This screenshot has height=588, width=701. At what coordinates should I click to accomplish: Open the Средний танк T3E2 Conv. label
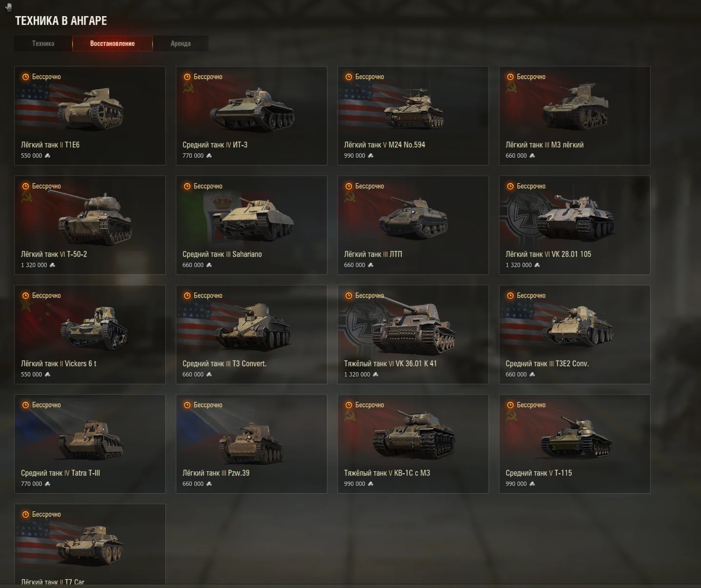pos(547,364)
